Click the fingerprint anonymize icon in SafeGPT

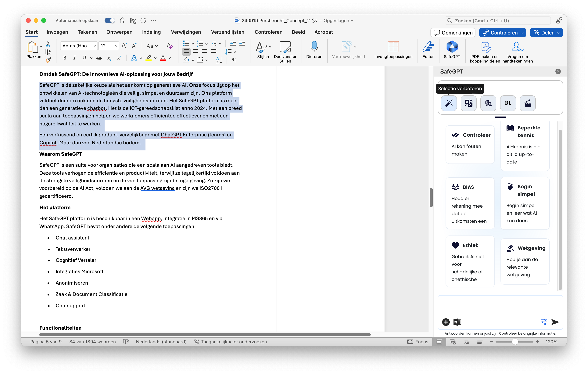(x=488, y=103)
